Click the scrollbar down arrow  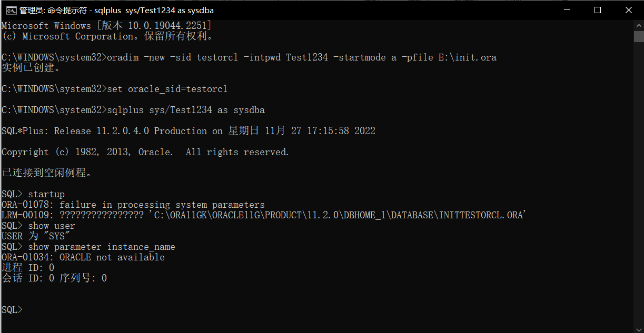click(x=639, y=328)
